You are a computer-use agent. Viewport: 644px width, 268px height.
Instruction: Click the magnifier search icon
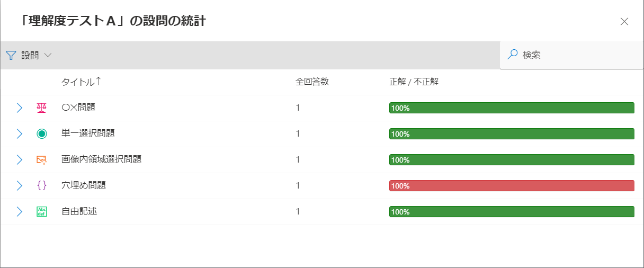point(512,54)
